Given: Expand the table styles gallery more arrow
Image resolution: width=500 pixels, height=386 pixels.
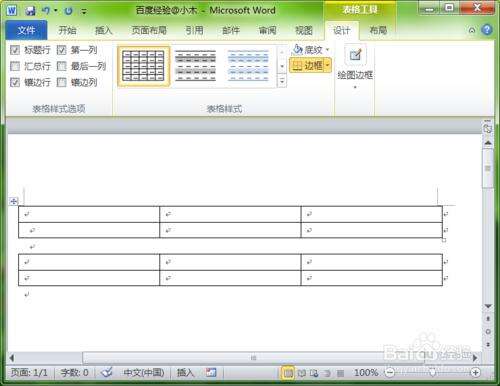Looking at the screenshot, I should click(282, 81).
